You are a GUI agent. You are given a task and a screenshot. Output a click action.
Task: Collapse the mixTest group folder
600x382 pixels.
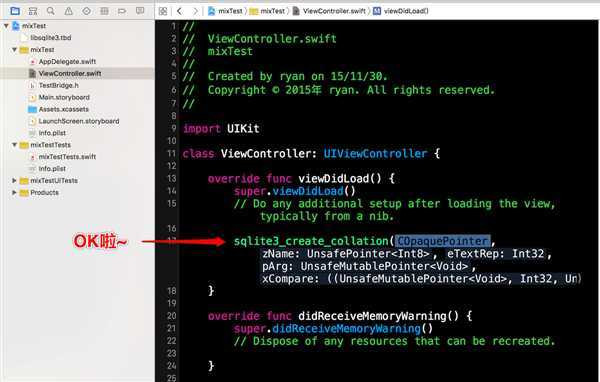(15, 49)
